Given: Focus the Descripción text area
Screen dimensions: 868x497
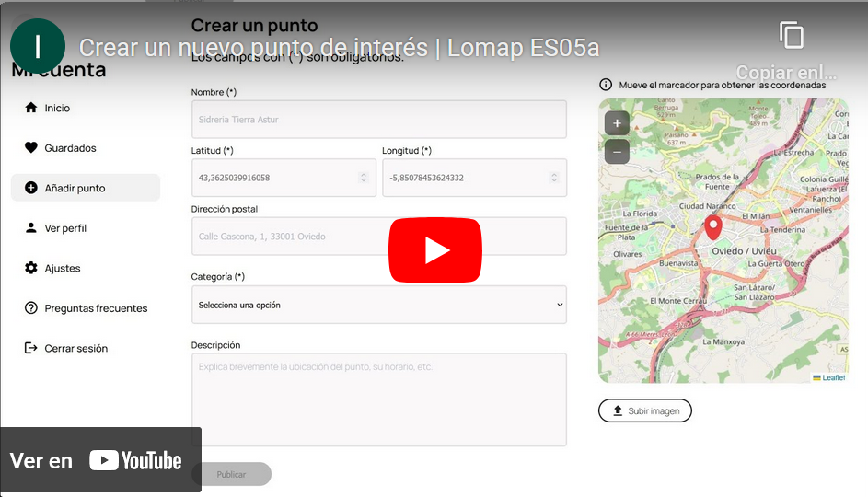Looking at the screenshot, I should point(378,399).
